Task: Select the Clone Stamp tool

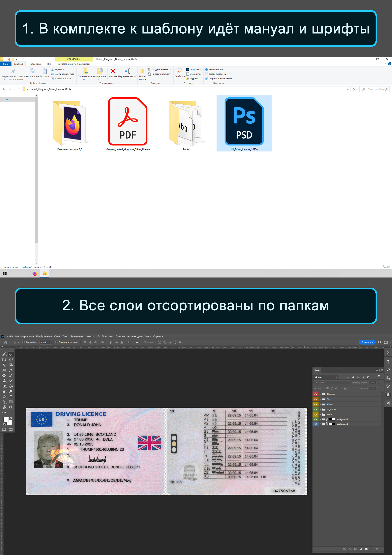Action: [x=4, y=381]
